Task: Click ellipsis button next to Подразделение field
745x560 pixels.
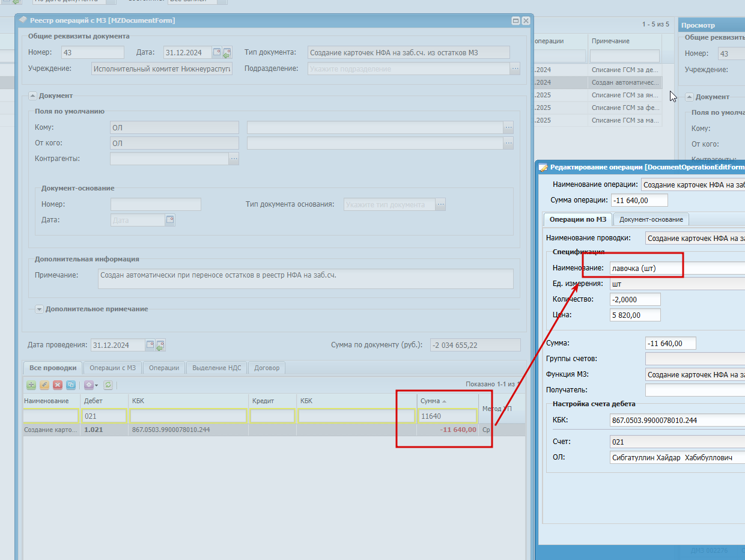Action: click(x=515, y=68)
